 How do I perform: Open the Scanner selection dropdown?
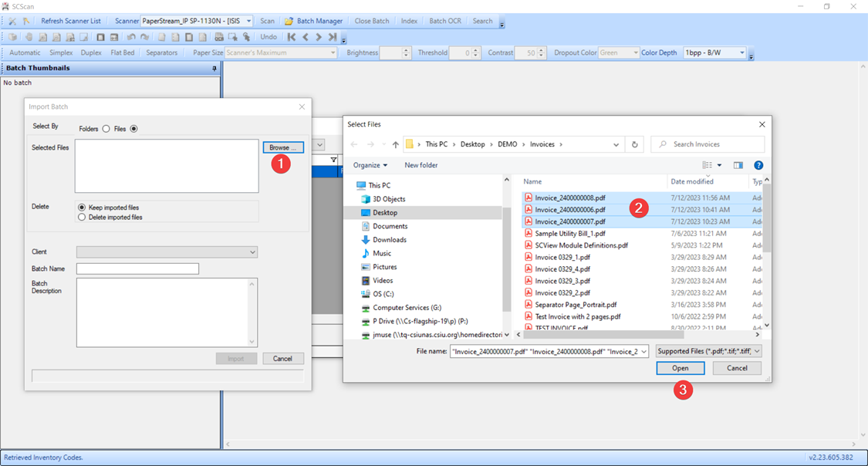[x=248, y=21]
